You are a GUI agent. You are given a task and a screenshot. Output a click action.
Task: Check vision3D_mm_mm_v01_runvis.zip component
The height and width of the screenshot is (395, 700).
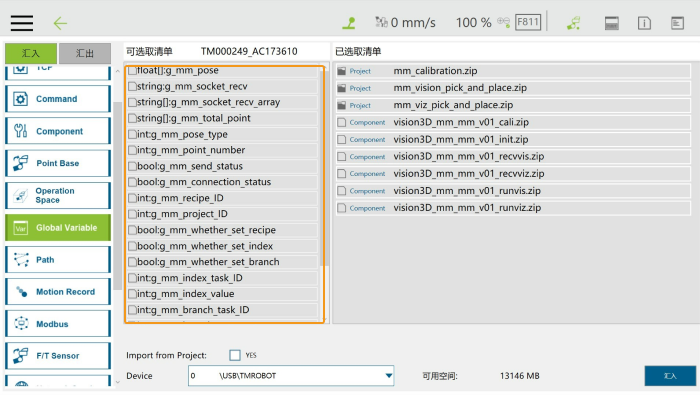342,191
